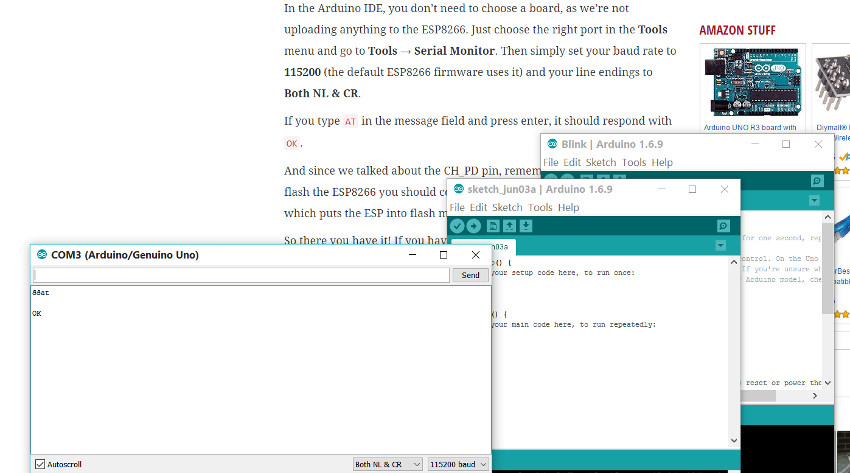Click Arduino logo in COM3 title bar
Screen dimensions: 850x473
[42, 254]
